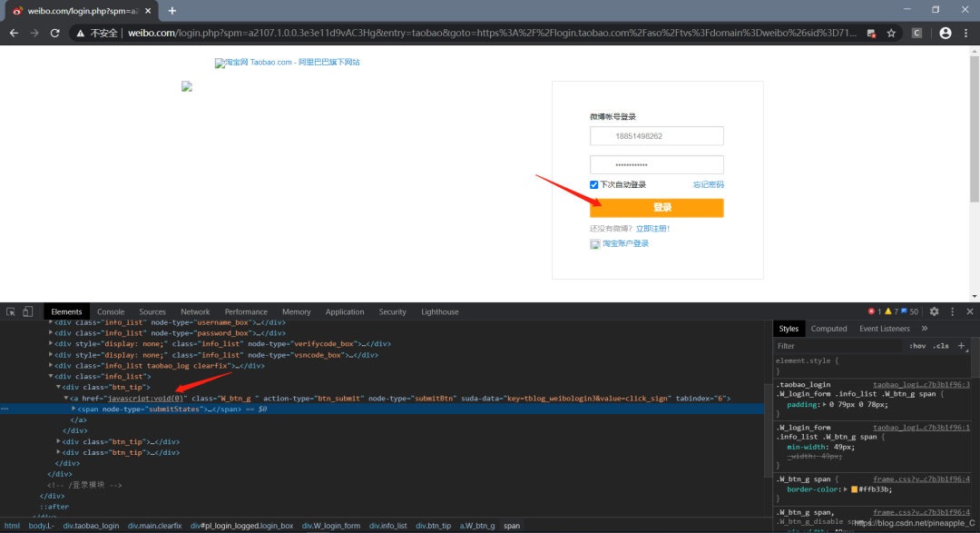Click the yellow warnings counter icon

[x=888, y=311]
